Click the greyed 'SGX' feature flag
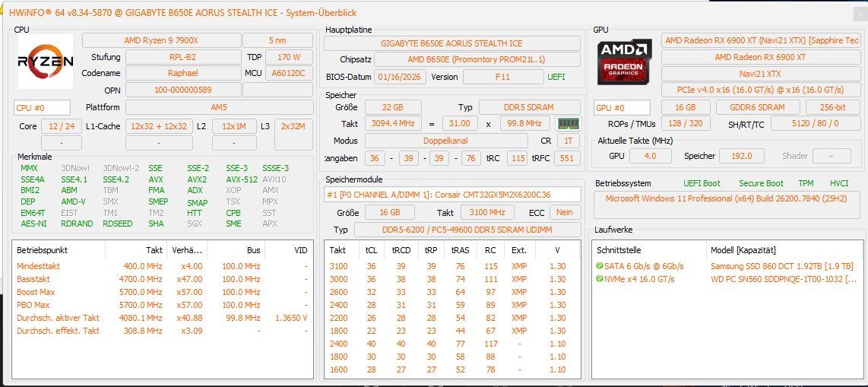Image resolution: width=868 pixels, height=387 pixels. 195,224
